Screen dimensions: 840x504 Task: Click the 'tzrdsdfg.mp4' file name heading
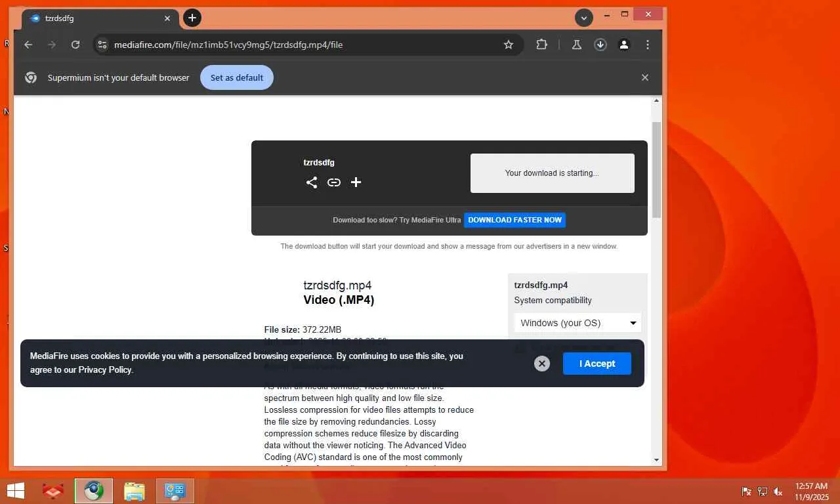coord(337,285)
